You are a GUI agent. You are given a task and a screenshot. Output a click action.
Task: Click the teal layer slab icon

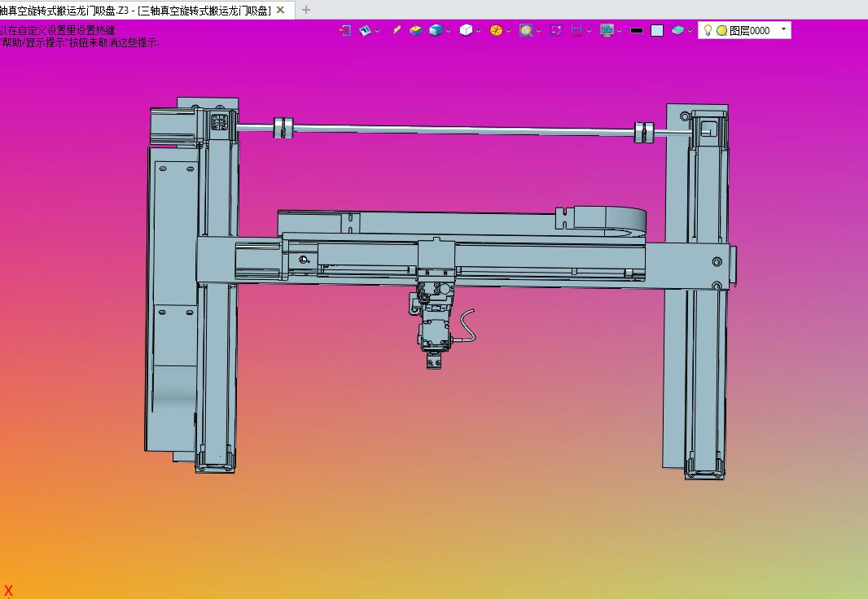click(x=678, y=30)
